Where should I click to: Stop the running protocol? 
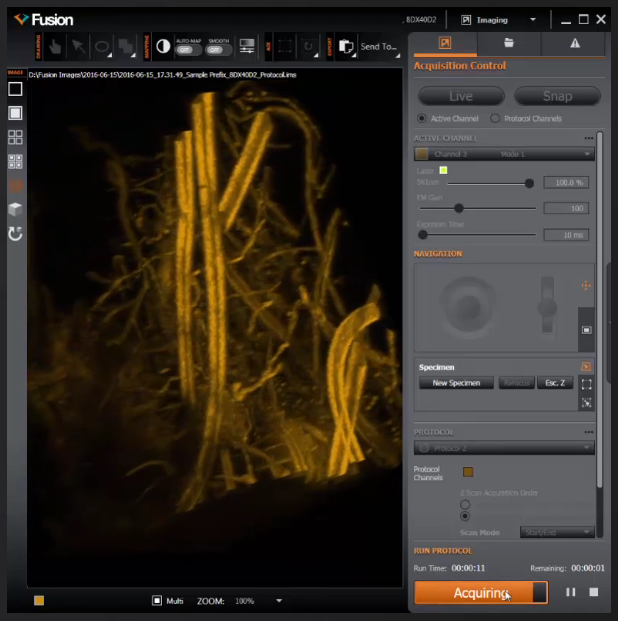[x=593, y=593]
